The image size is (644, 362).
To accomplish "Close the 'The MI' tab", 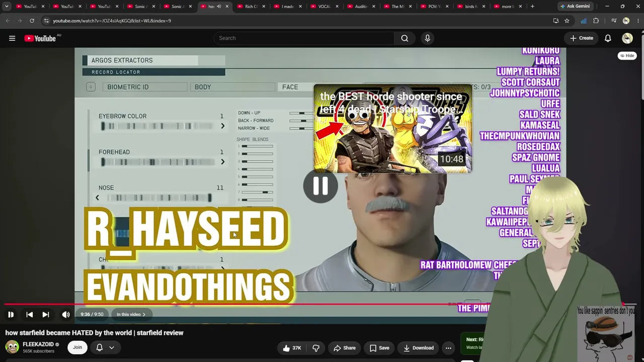I will [411, 7].
